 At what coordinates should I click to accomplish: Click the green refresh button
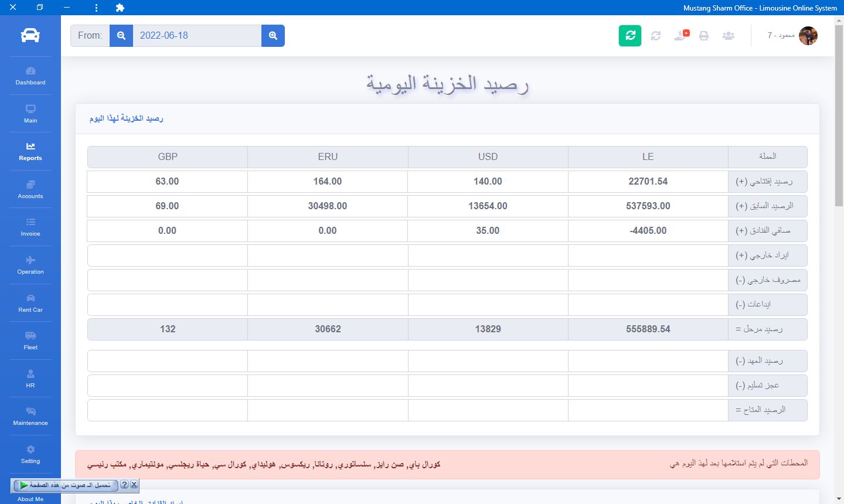(630, 36)
